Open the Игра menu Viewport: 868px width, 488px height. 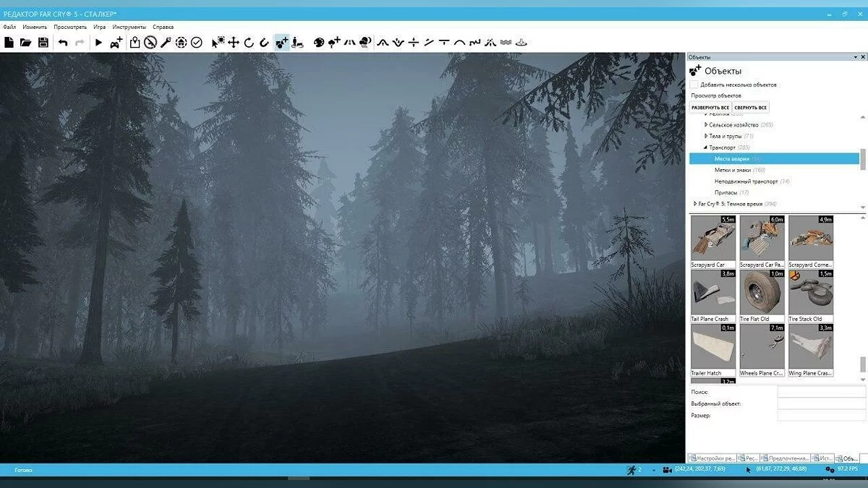point(100,27)
